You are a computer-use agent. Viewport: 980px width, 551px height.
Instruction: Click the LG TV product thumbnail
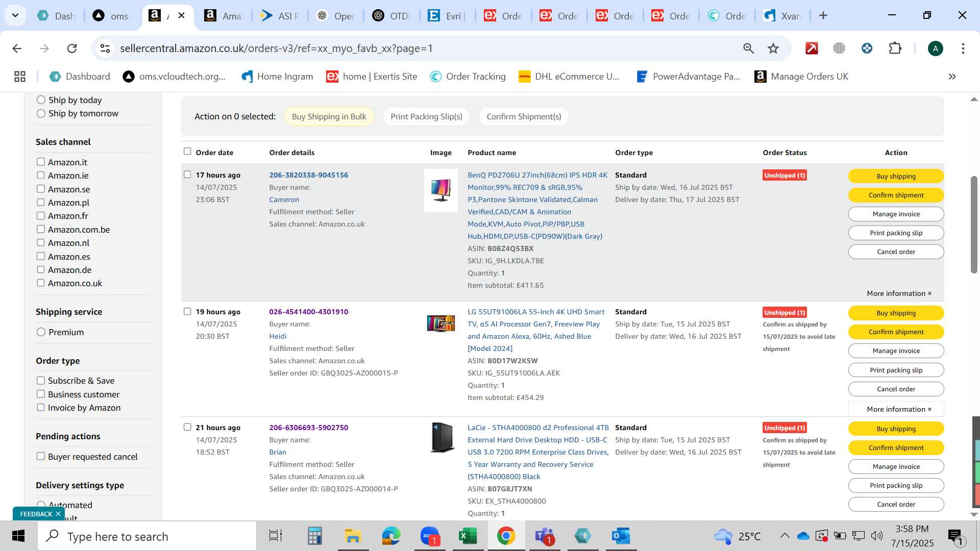coord(441,323)
